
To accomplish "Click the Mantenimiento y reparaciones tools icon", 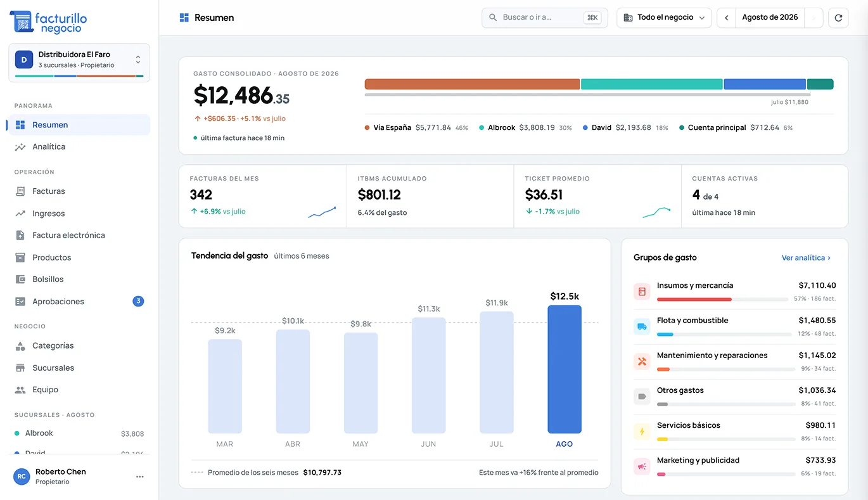I will pos(642,362).
